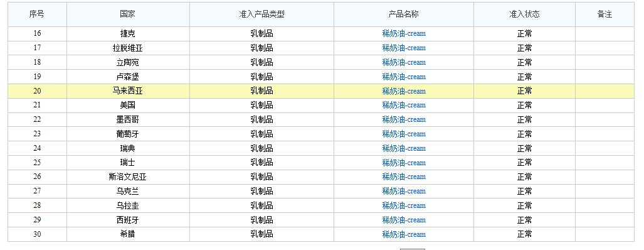Select country cell 乌拉圭
644x250 pixels.
(x=128, y=205)
